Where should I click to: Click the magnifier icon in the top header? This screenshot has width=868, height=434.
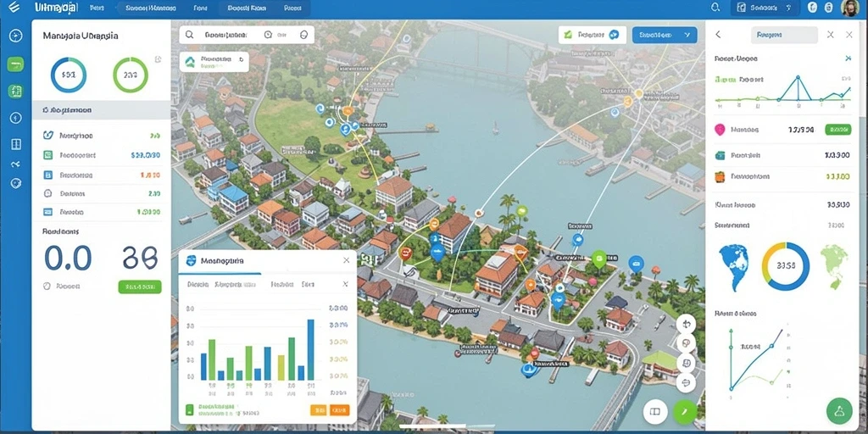pyautogui.click(x=715, y=8)
